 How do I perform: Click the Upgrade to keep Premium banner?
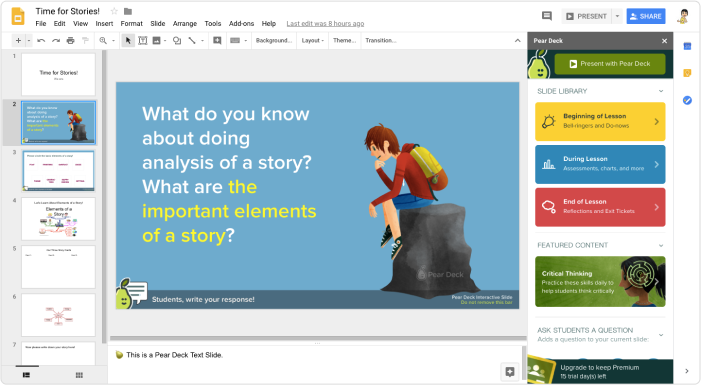(600, 371)
